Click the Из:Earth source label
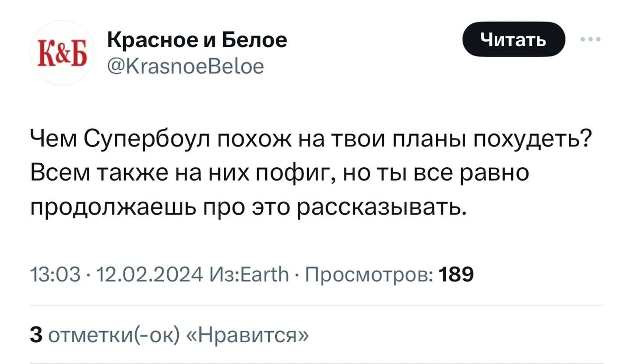This screenshot has height=364, width=633. click(x=249, y=275)
